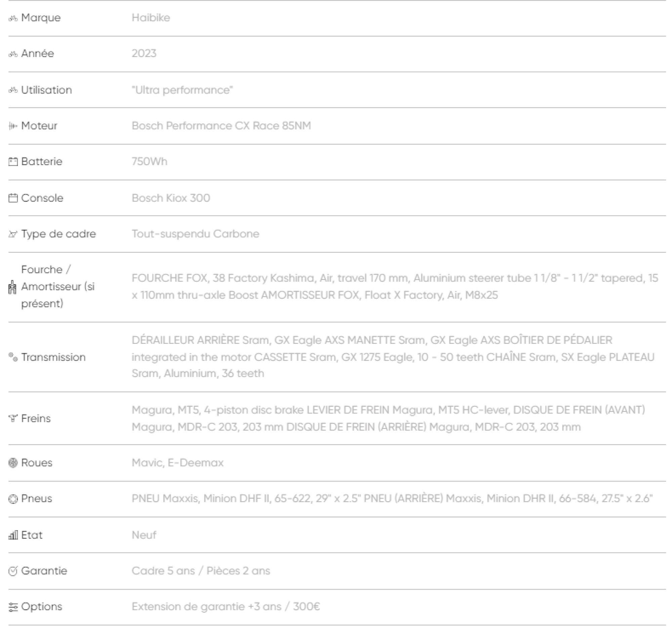Click the frame icon beside Type de cadre
672x634 pixels.
[13, 234]
